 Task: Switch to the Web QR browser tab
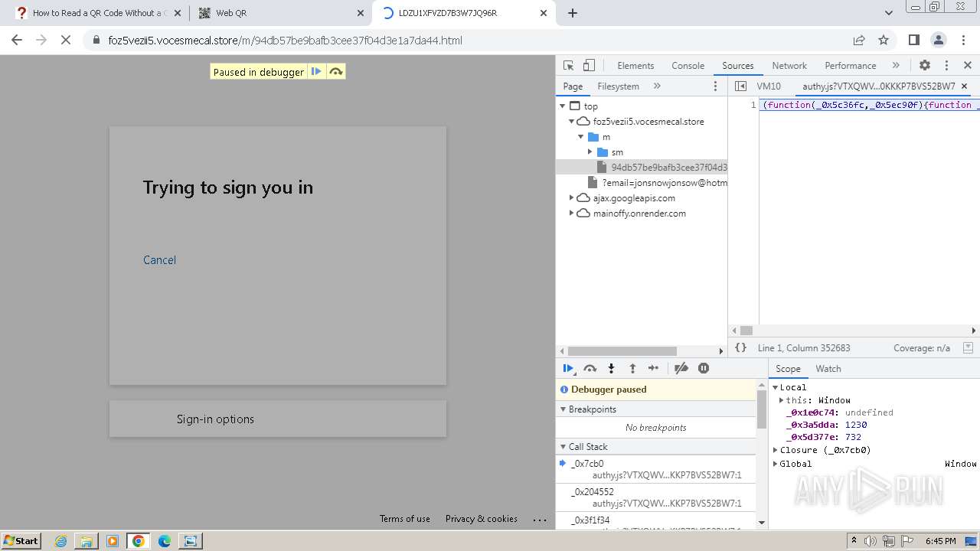[281, 13]
